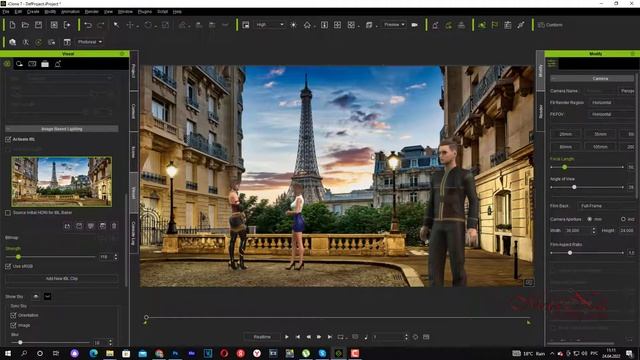Click the Home view icon

[x=307, y=25]
